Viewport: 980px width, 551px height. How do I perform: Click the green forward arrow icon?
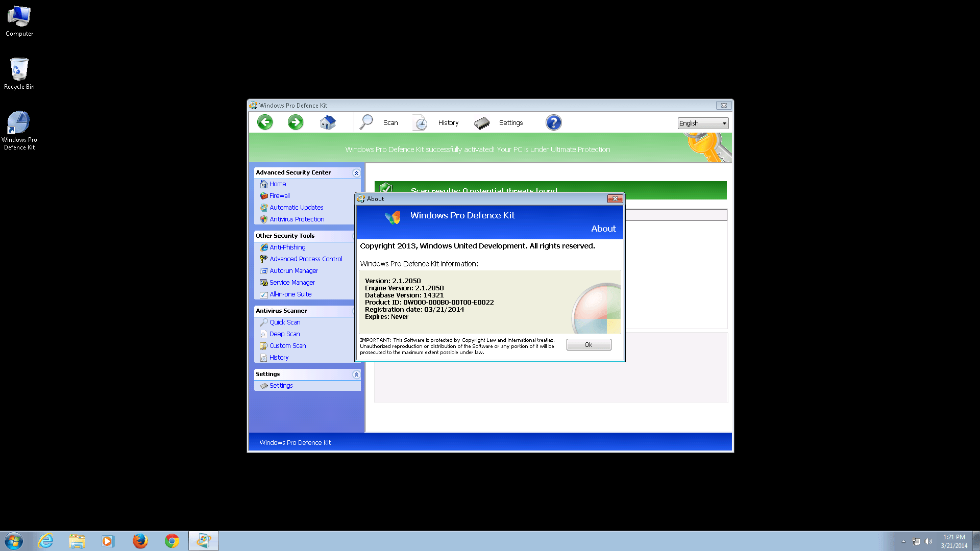pos(296,122)
